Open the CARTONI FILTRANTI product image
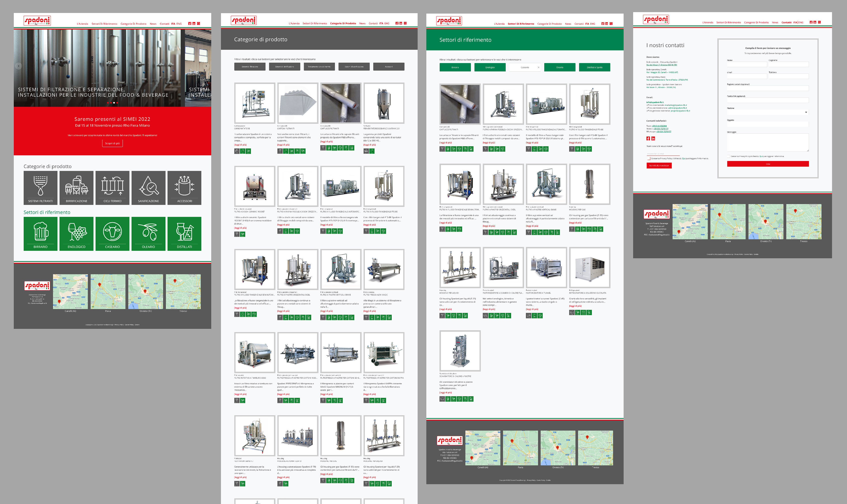The image size is (847, 504). 298,103
